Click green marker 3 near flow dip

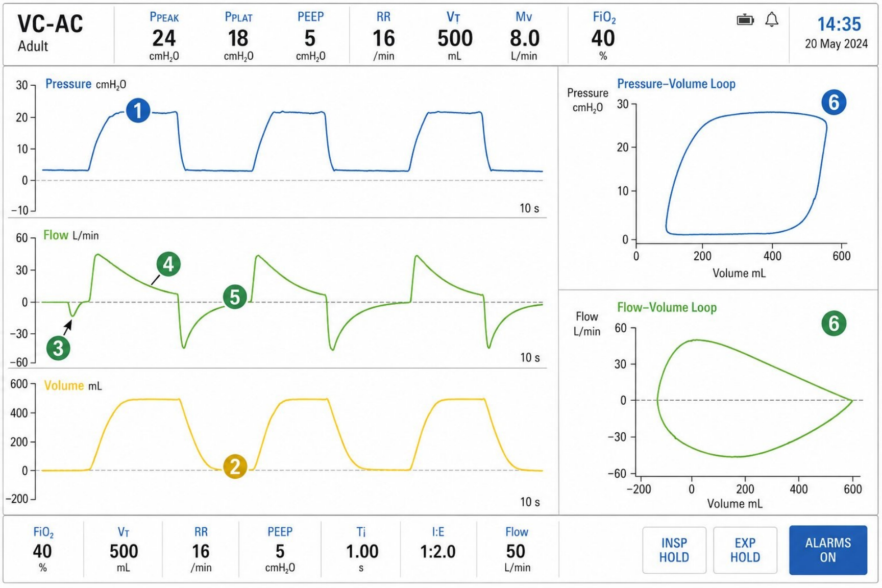[x=58, y=348]
